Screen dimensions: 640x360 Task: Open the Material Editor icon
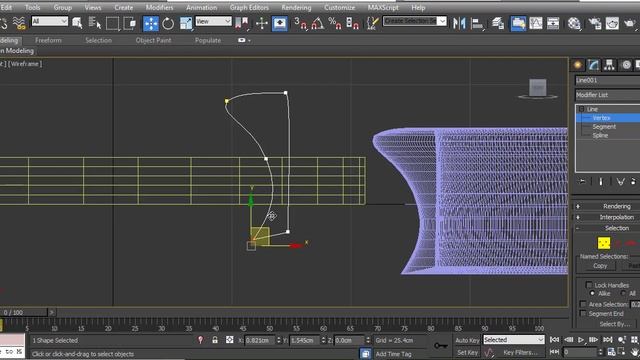coord(574,23)
